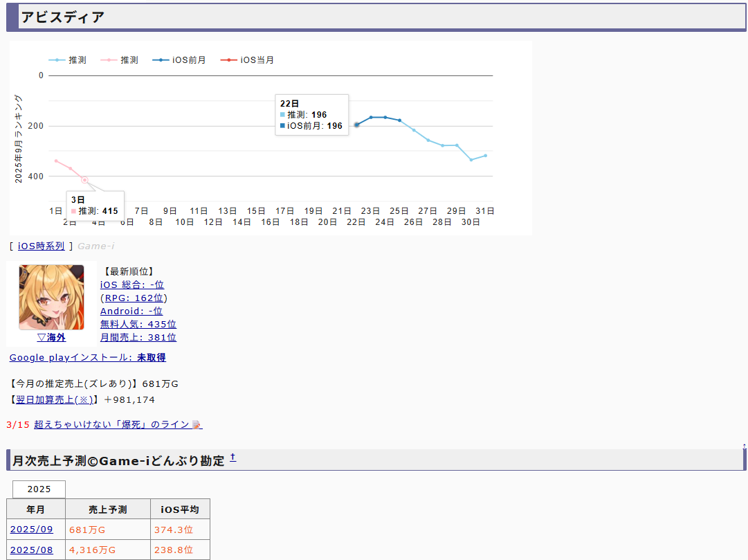
Task: Open Android: -位 ranking link
Action: pyautogui.click(x=131, y=311)
